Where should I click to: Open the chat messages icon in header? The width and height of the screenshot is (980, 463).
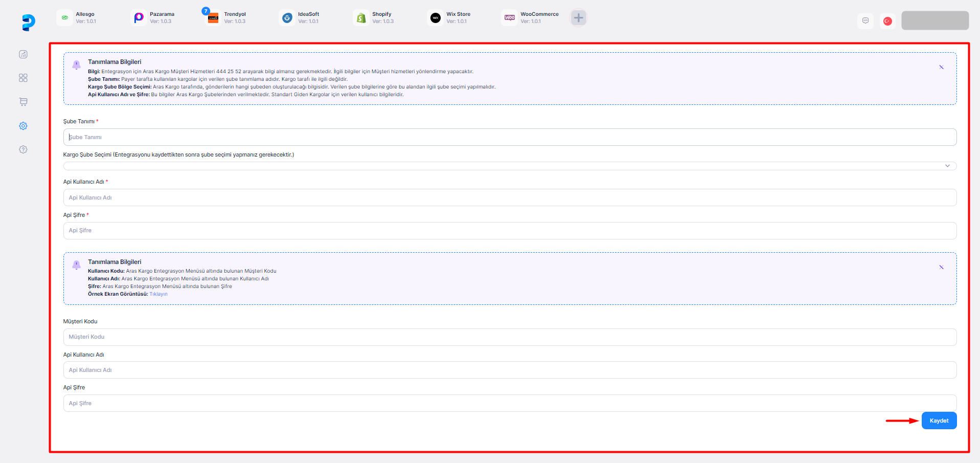point(865,21)
